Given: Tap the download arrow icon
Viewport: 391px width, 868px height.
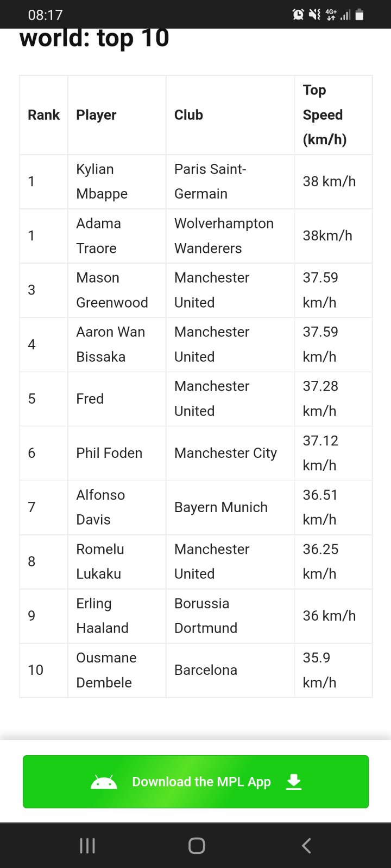Looking at the screenshot, I should [294, 782].
